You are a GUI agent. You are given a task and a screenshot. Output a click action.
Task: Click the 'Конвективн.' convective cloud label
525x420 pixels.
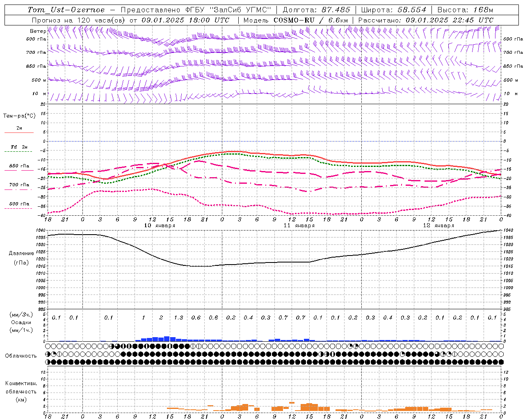point(21,383)
